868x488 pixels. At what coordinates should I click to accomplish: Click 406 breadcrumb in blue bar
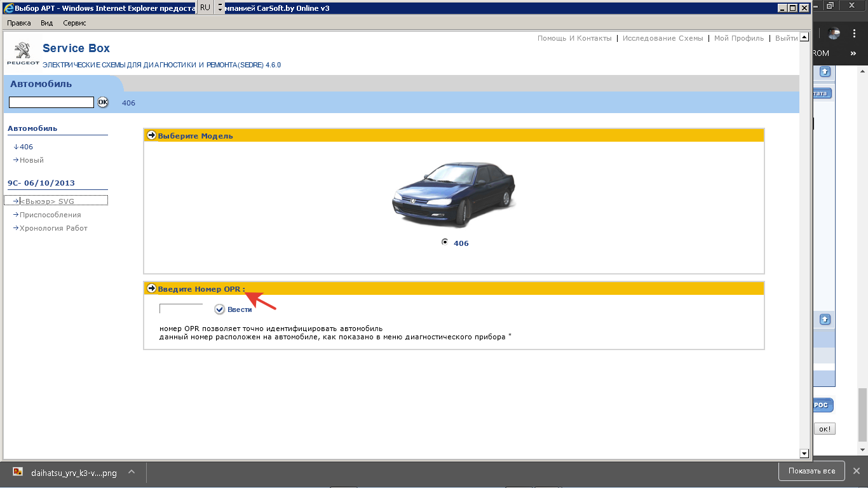[128, 103]
